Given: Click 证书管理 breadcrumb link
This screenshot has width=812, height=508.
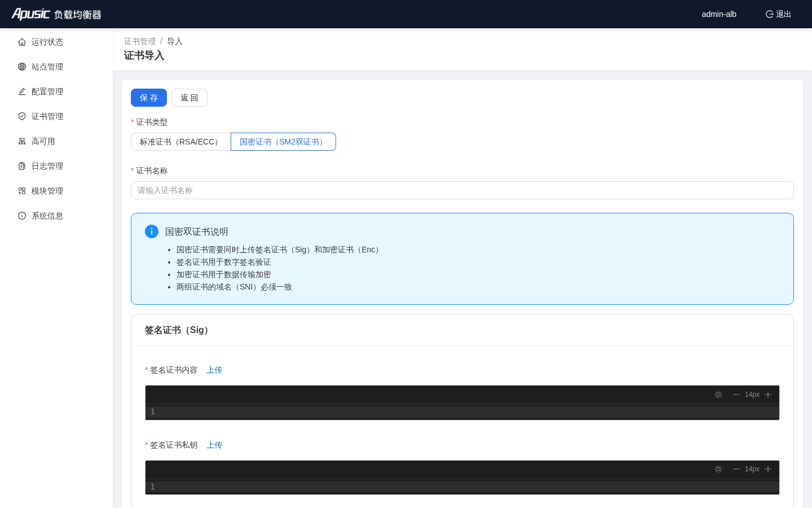Looking at the screenshot, I should (140, 41).
